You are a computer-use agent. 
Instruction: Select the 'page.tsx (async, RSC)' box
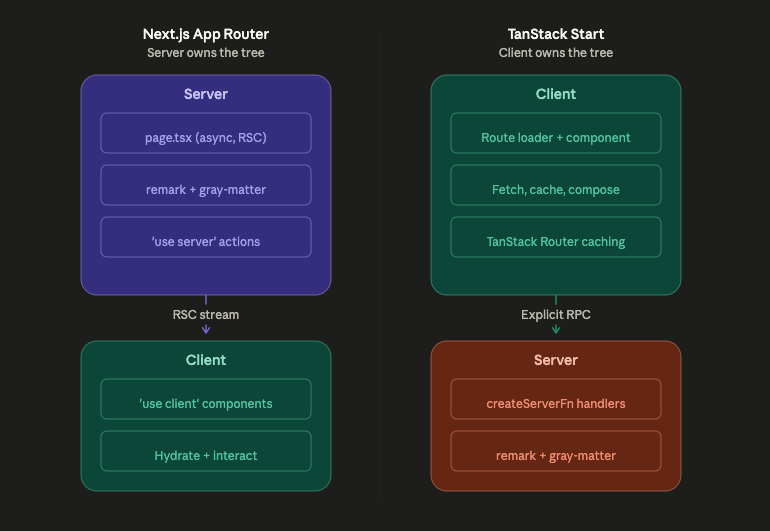(206, 133)
